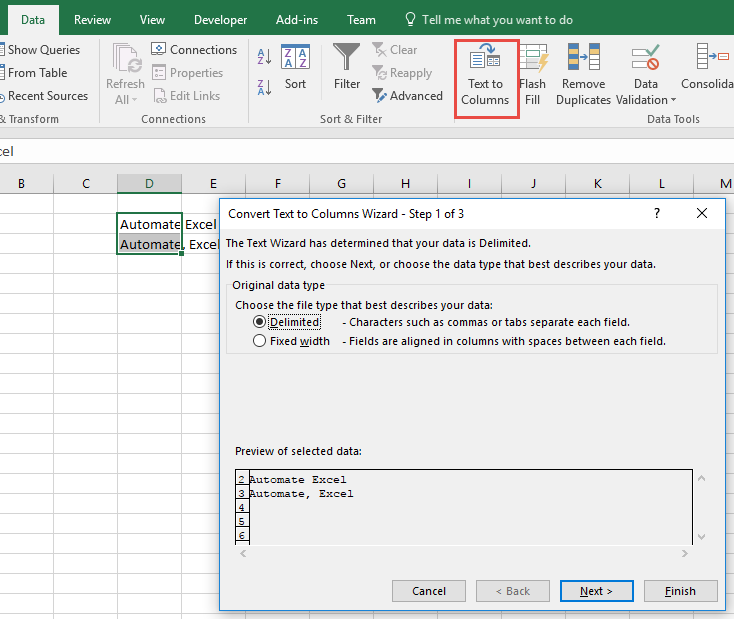Select the Delimited radio option

(259, 322)
